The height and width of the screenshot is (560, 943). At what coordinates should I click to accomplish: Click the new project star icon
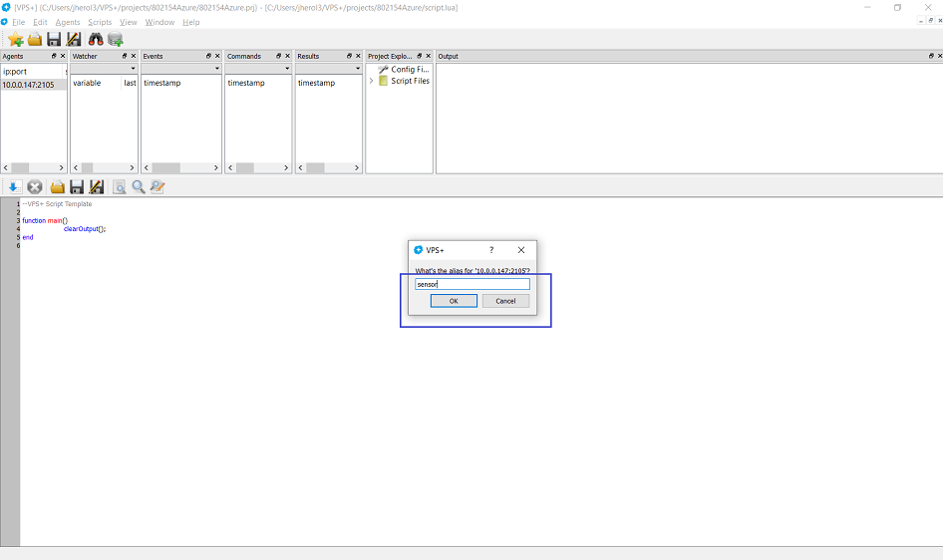click(x=15, y=39)
